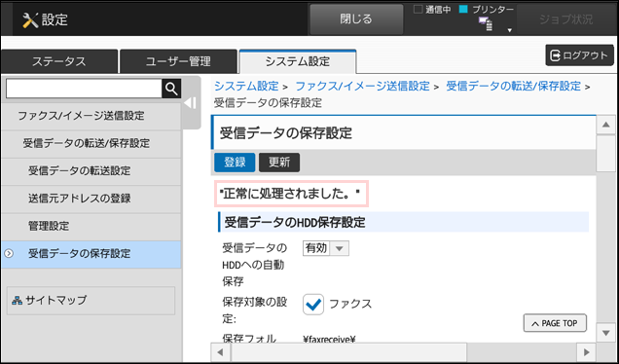The width and height of the screenshot is (619, 364).
Task: Follow the システム設定 breadcrumb link
Action: (x=246, y=86)
